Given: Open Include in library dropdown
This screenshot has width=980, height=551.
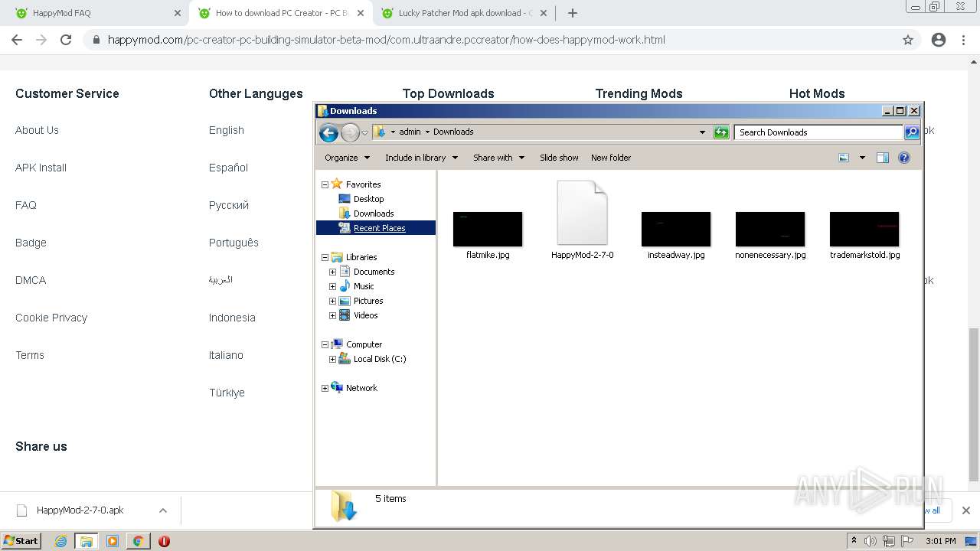Looking at the screenshot, I should click(x=421, y=158).
